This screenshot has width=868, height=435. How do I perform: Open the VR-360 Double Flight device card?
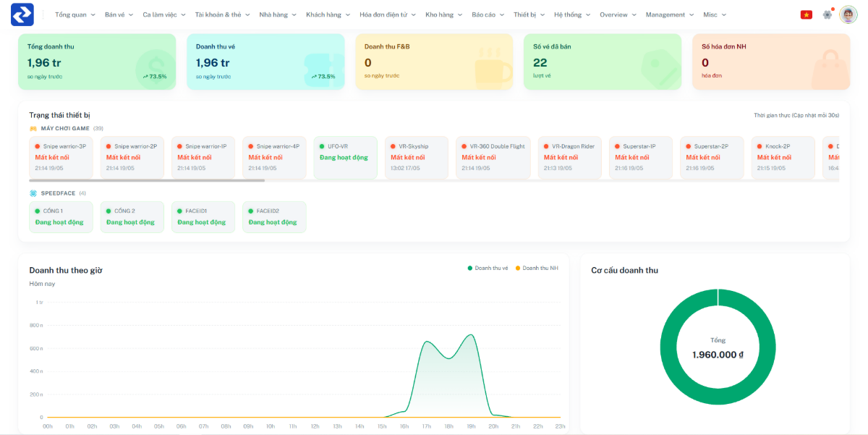pyautogui.click(x=494, y=157)
